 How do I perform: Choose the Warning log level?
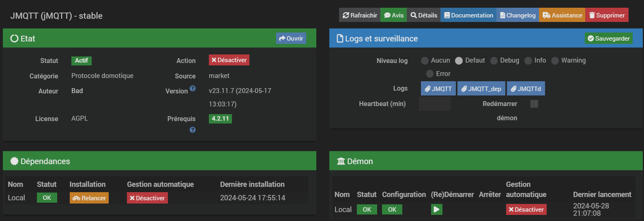pos(555,61)
